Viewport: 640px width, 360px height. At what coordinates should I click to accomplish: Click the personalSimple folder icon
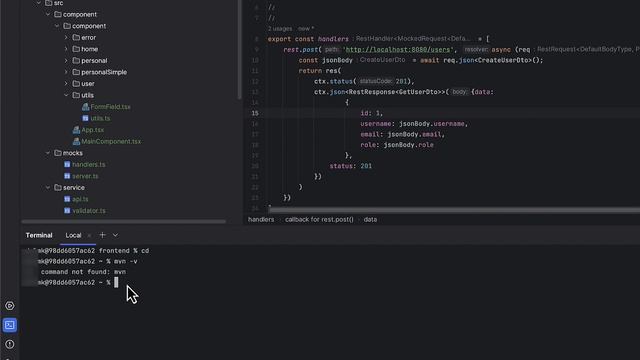coord(76,72)
